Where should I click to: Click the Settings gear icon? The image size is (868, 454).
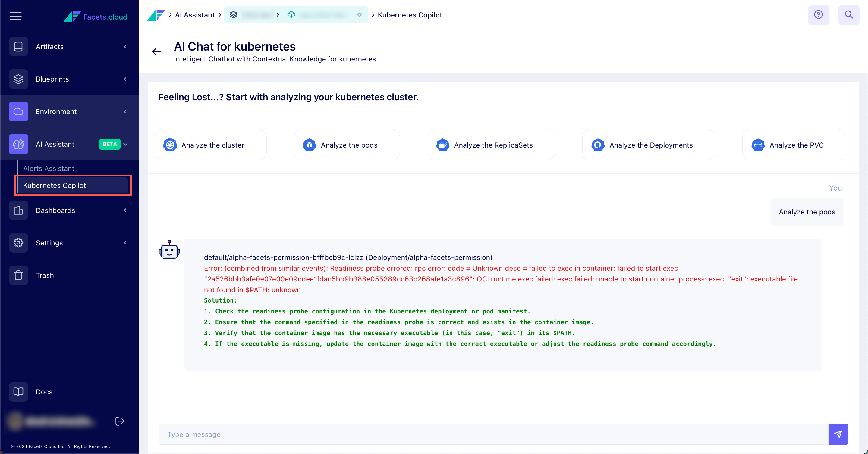18,243
